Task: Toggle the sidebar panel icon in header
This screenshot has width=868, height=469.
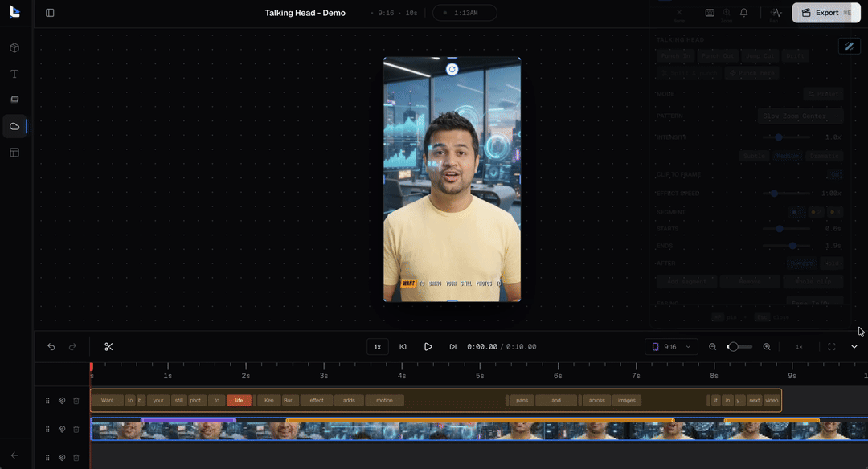Action: pos(50,13)
